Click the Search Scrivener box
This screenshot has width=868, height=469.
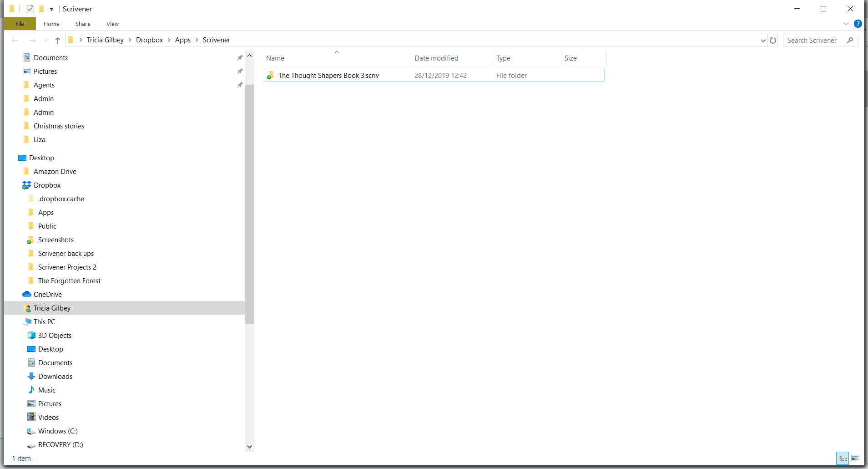(820, 41)
